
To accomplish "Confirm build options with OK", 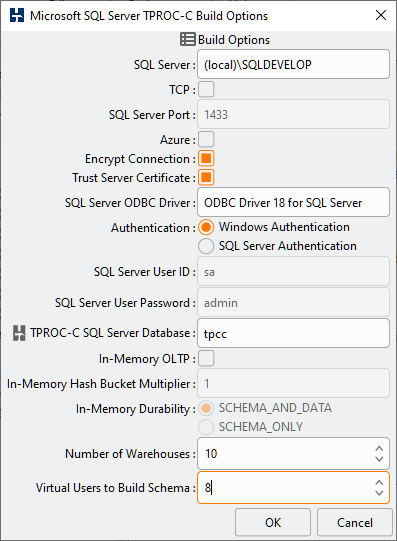I will [273, 522].
